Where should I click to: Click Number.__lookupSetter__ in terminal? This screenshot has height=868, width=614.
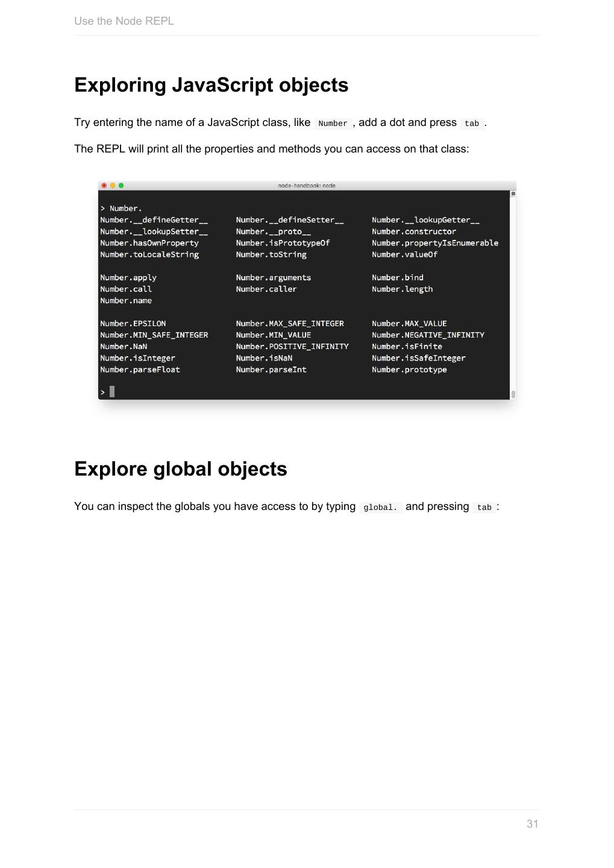pos(154,231)
